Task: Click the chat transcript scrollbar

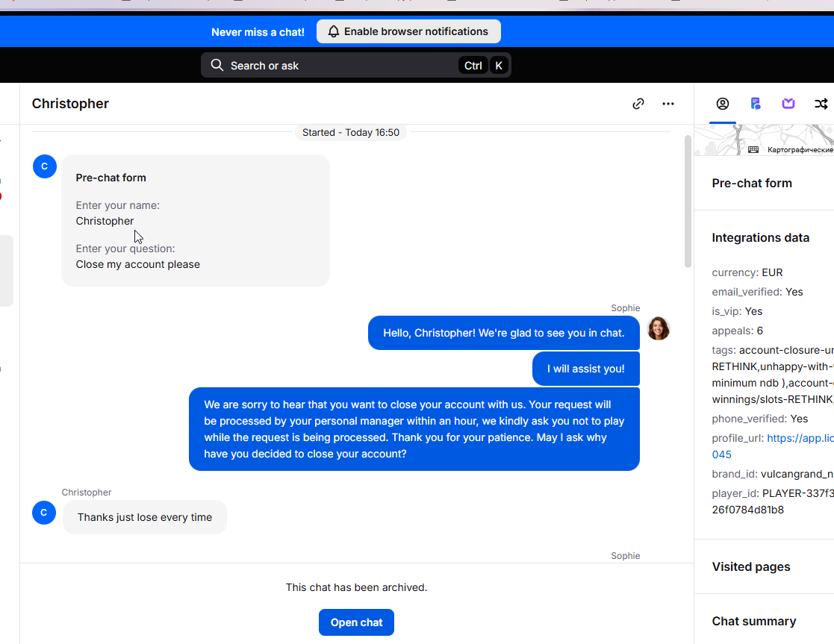Action: click(x=688, y=201)
